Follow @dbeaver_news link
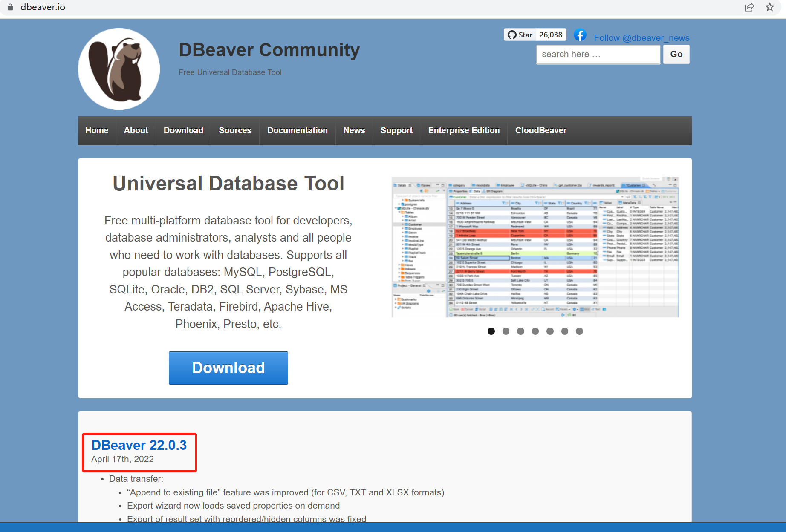Screen dimensions: 786x532 click(x=641, y=37)
